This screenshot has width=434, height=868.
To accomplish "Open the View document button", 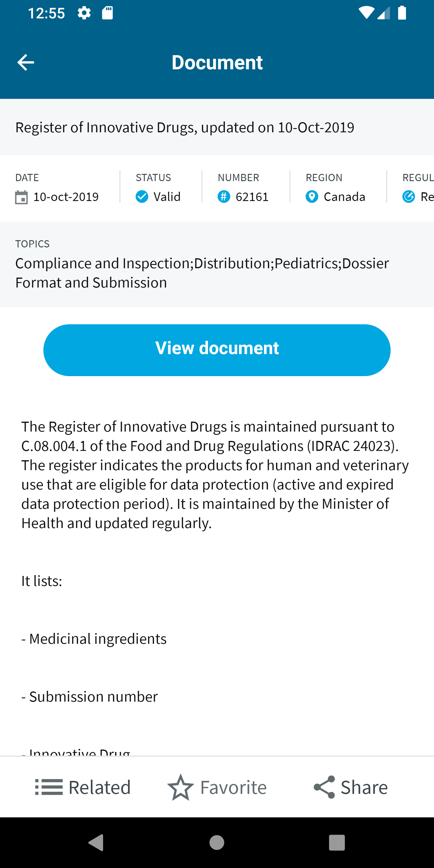I will tap(217, 350).
